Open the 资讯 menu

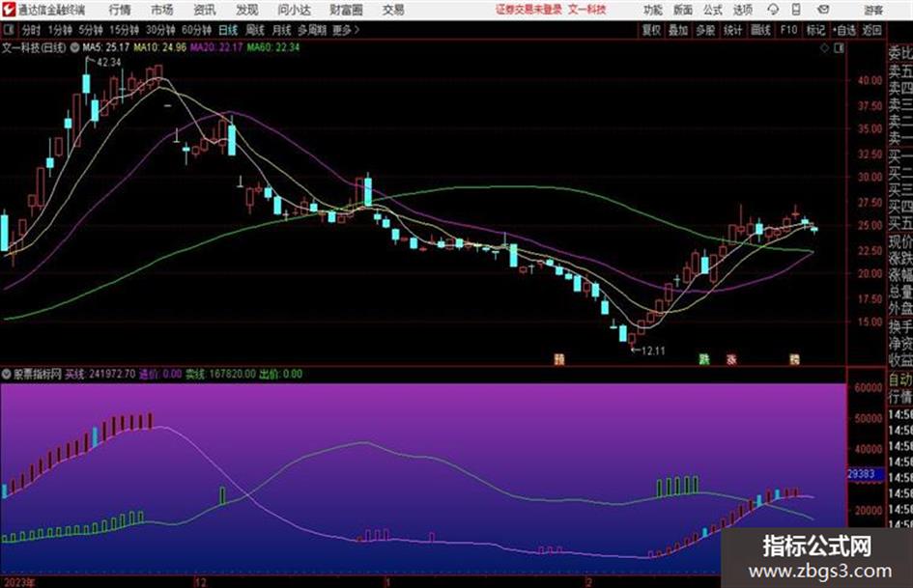[205, 10]
